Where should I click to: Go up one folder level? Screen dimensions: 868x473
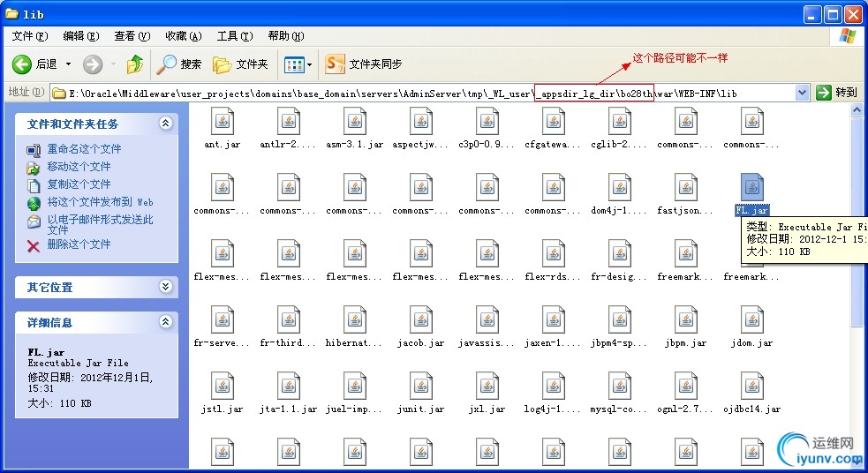click(134, 64)
